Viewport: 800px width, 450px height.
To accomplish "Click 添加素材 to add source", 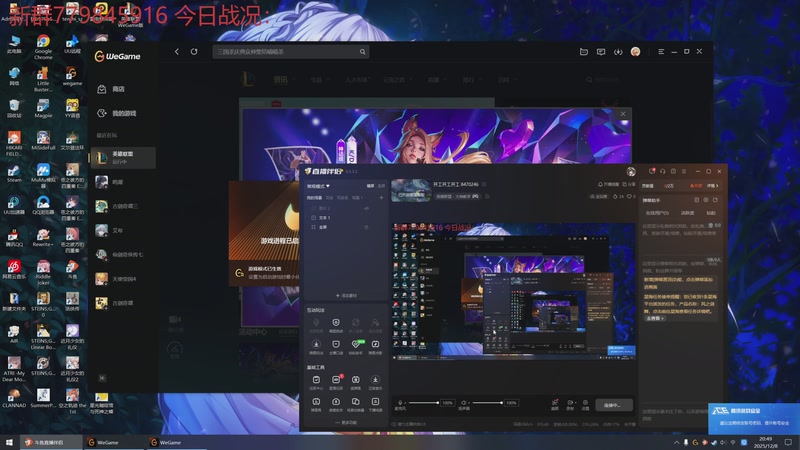I will [346, 295].
